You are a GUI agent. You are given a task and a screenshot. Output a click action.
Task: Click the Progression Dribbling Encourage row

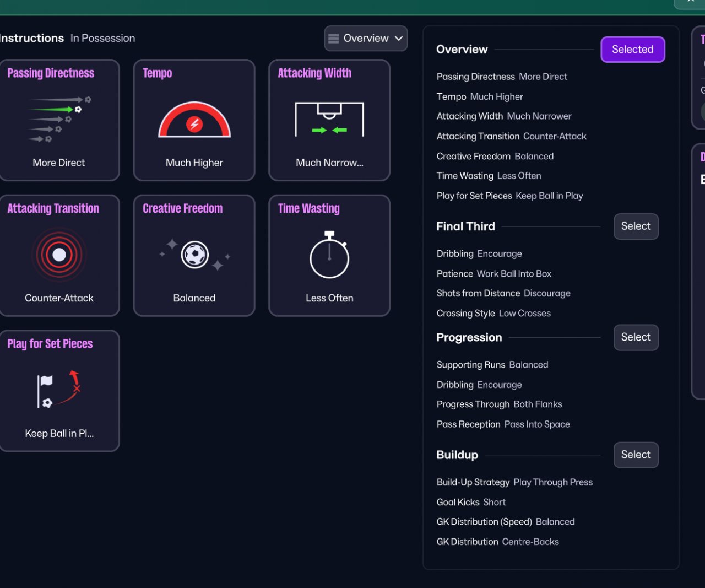(x=479, y=385)
